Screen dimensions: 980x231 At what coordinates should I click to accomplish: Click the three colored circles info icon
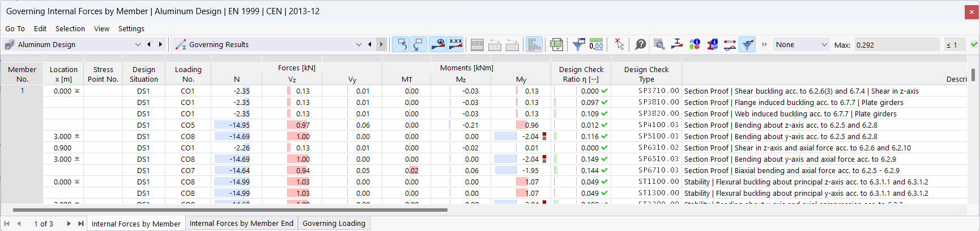point(694,44)
